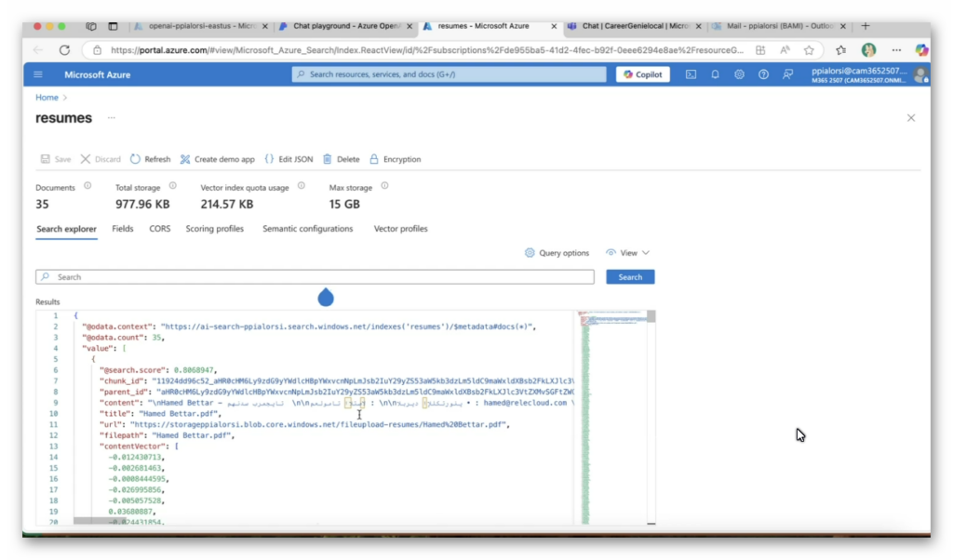Open the notifications bell

pos(715,74)
